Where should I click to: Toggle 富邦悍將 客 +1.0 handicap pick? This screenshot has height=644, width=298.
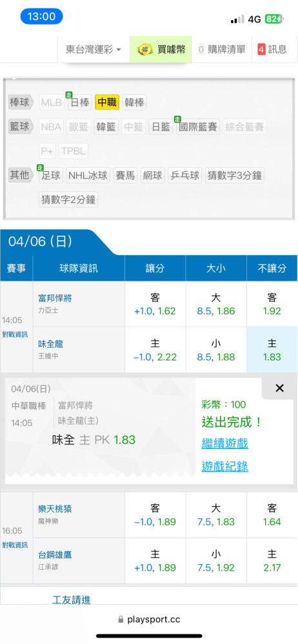(x=155, y=305)
